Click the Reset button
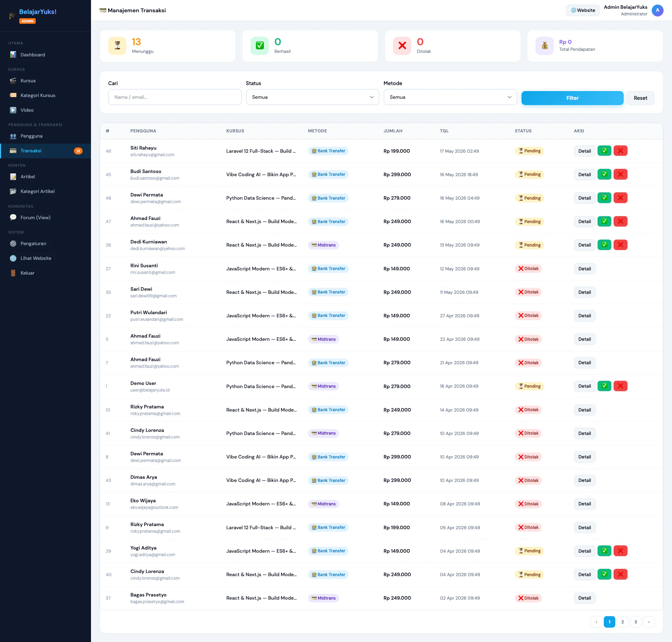Viewport: 672px width, 642px height. click(x=640, y=98)
